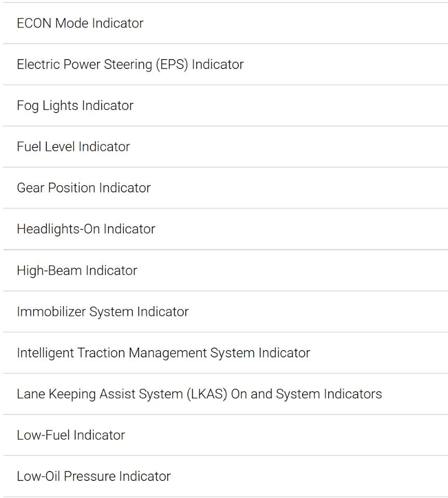Open the ECON Mode Indicator entry

pyautogui.click(x=226, y=23)
